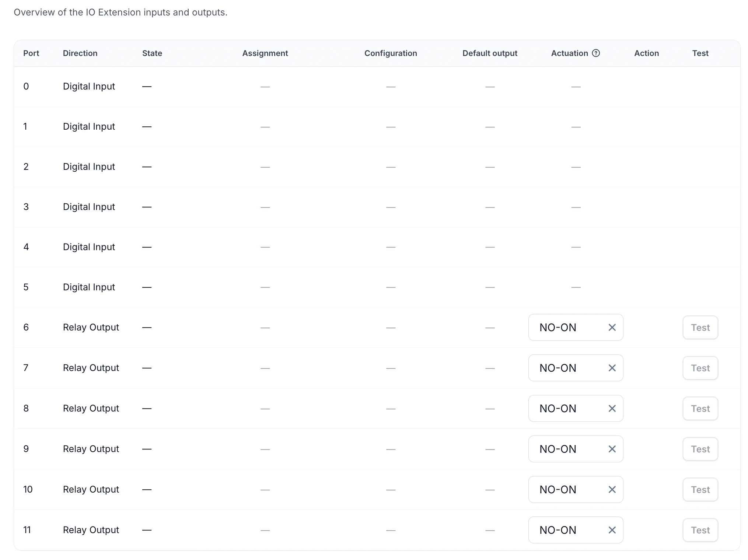Test the relay output on port 10
Viewport: 748px width, 560px height.
pyautogui.click(x=700, y=489)
